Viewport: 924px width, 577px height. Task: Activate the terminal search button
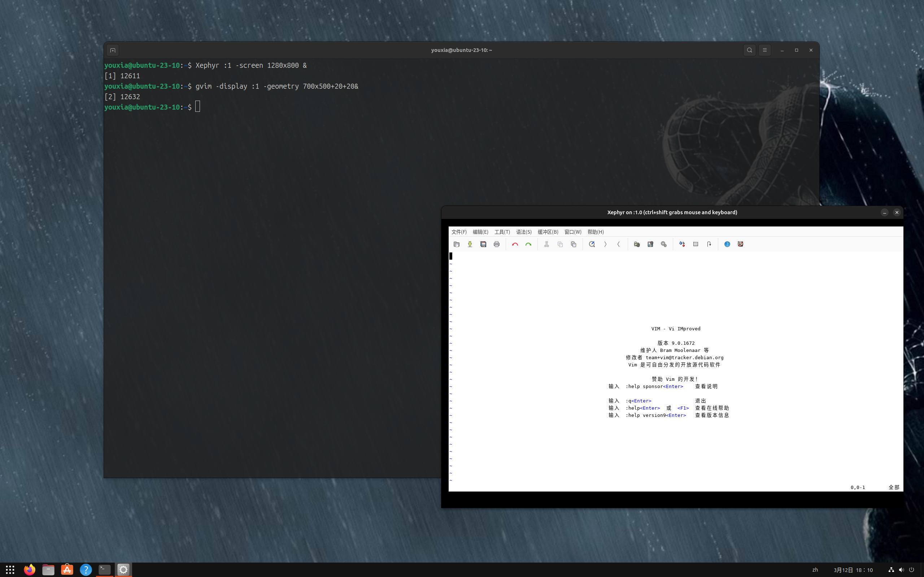tap(749, 50)
